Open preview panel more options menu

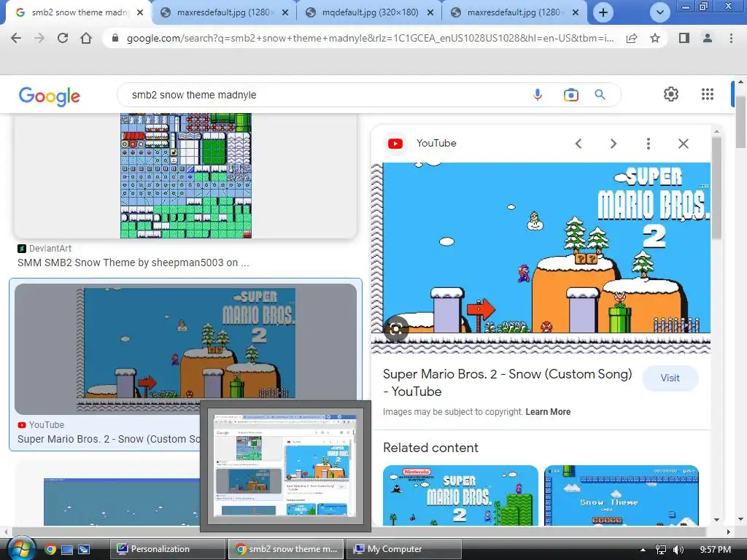tap(648, 144)
